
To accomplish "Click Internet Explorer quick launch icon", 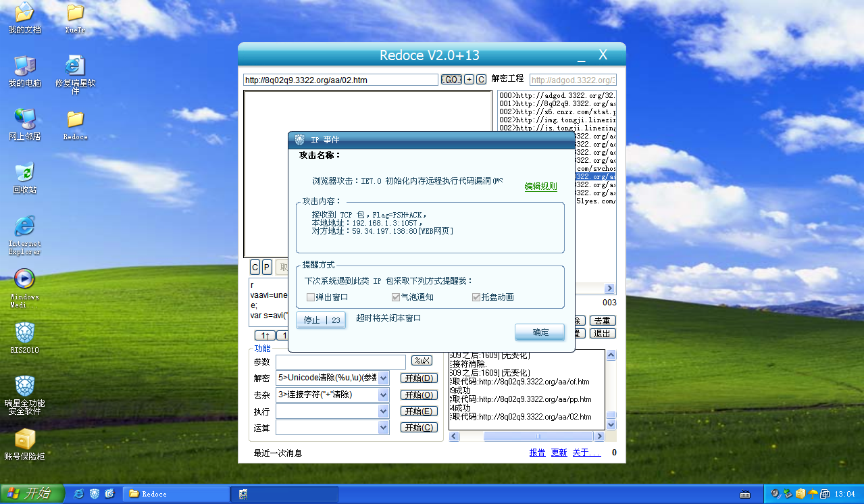I will 79,494.
